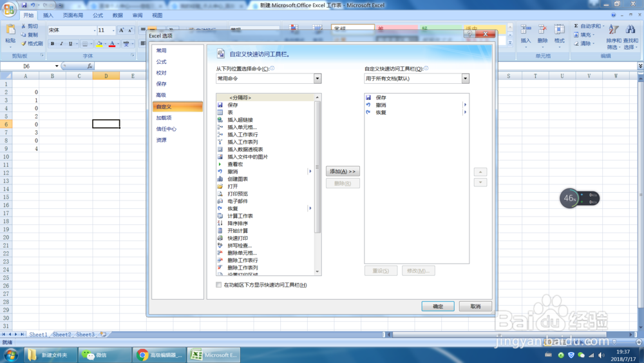Click the 粘贴 paste button

[10, 34]
